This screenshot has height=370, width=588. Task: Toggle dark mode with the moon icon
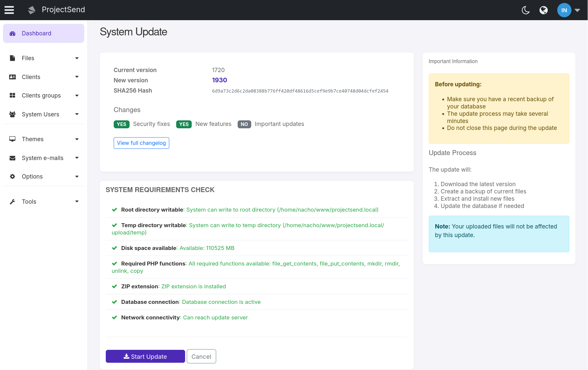click(526, 10)
